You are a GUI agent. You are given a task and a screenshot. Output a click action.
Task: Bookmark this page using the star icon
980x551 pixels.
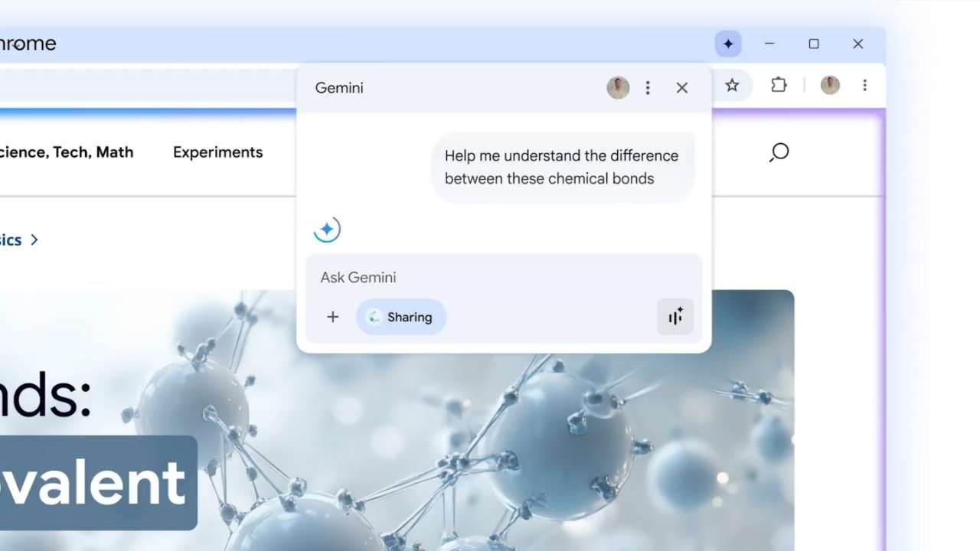point(732,85)
